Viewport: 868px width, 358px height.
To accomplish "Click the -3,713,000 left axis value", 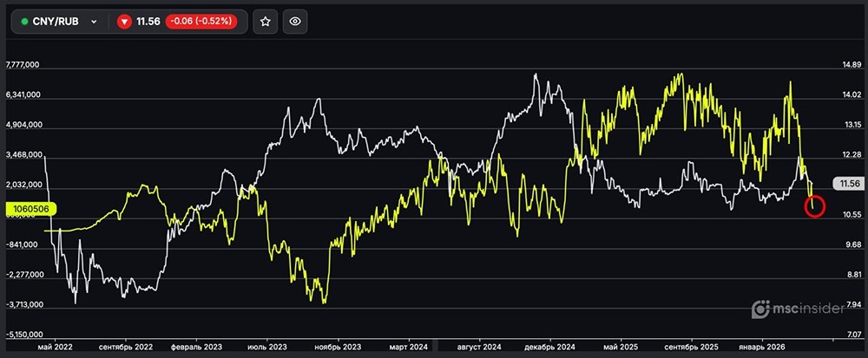I will click(x=23, y=304).
